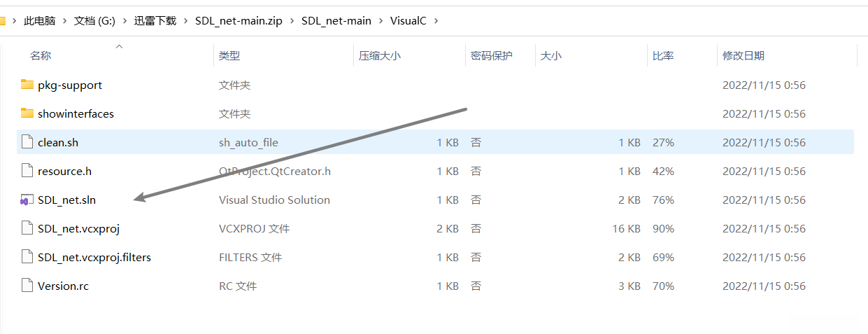Go to 此电脑 in address bar
This screenshot has width=868, height=334.
(x=39, y=21)
